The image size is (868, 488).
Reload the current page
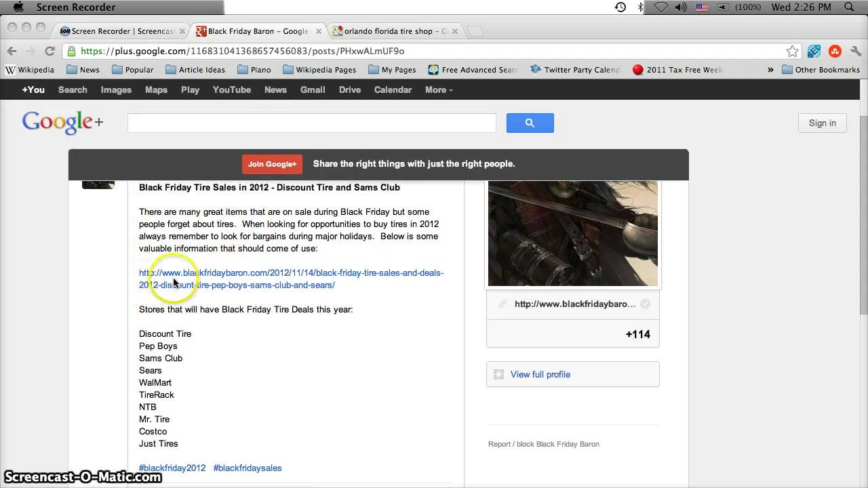(50, 51)
